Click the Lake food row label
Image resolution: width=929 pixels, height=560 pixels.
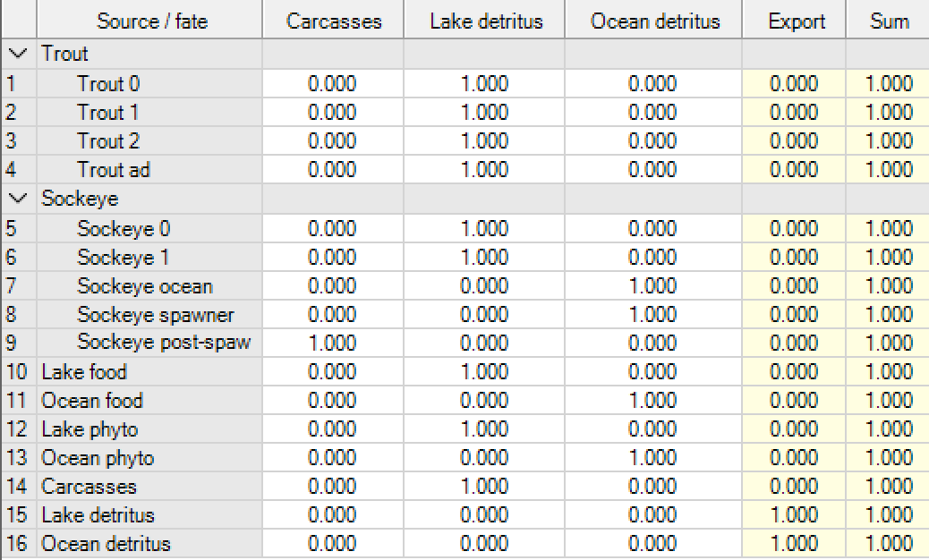point(84,372)
